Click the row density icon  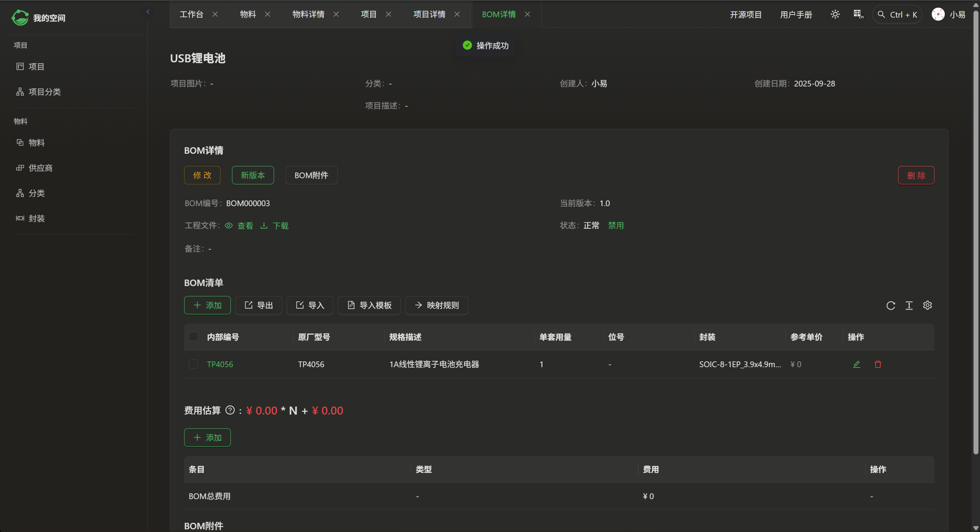pos(909,306)
